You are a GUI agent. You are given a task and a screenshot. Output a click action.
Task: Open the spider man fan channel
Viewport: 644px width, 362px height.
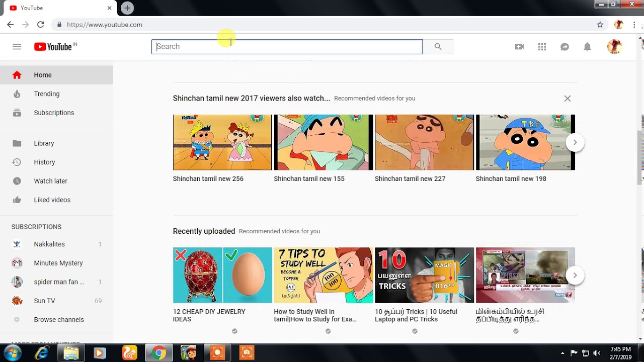(56, 282)
